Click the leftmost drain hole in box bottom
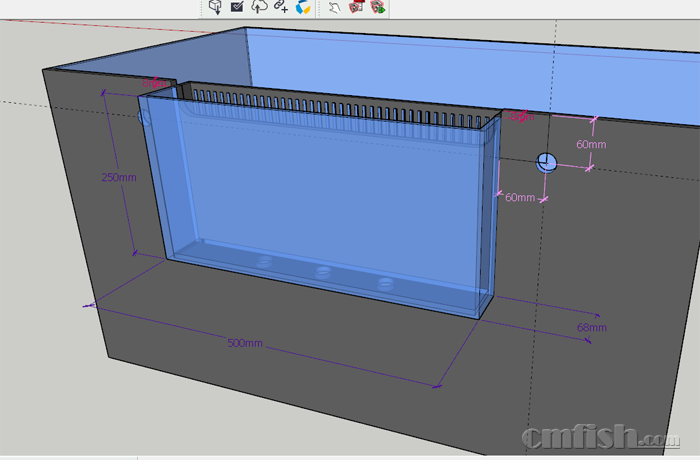The height and width of the screenshot is (460, 700). point(264,261)
